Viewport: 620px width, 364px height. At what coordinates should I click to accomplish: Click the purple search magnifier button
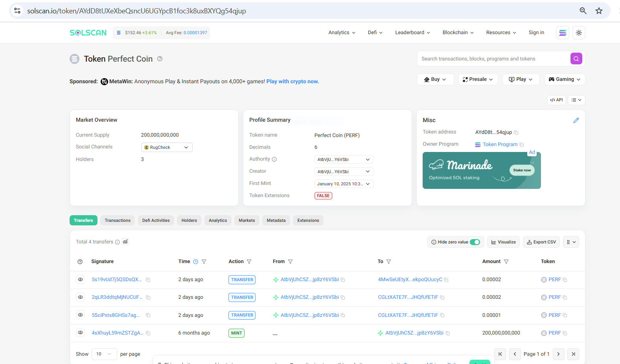coord(576,59)
